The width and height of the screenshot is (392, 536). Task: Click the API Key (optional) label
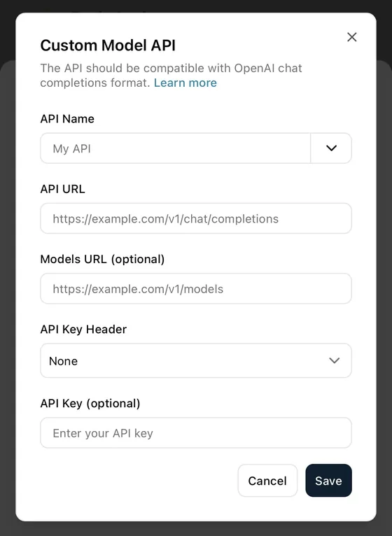[90, 403]
